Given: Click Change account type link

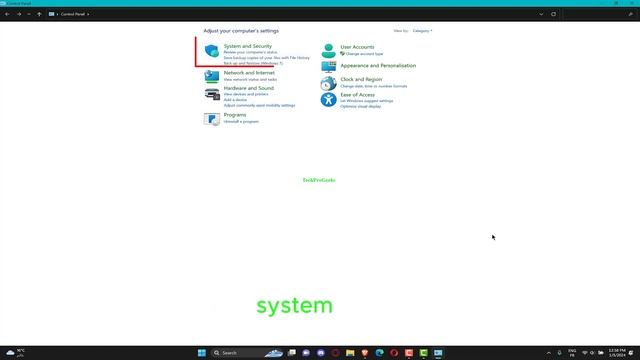Looking at the screenshot, I should pyautogui.click(x=364, y=54).
